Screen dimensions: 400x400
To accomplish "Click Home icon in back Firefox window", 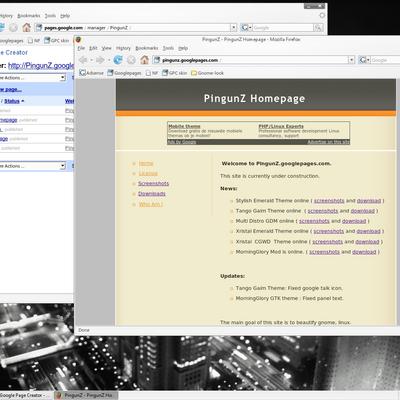I will tap(26, 27).
